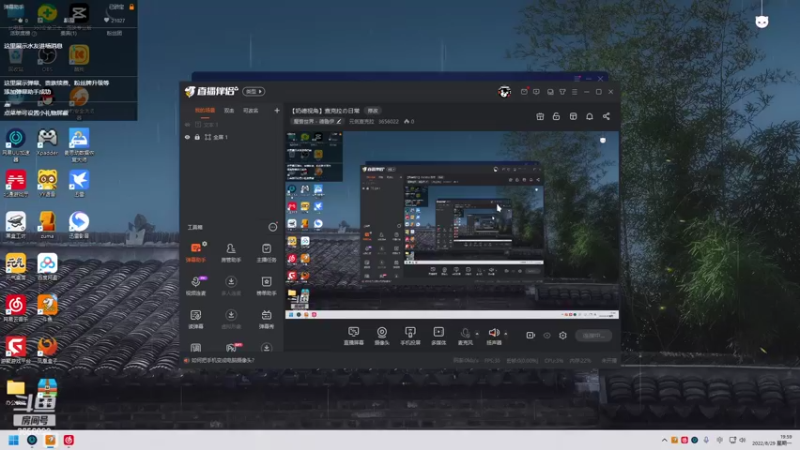This screenshot has height=450, width=800.
Task: Click the room number 3656022 text
Action: pos(388,121)
